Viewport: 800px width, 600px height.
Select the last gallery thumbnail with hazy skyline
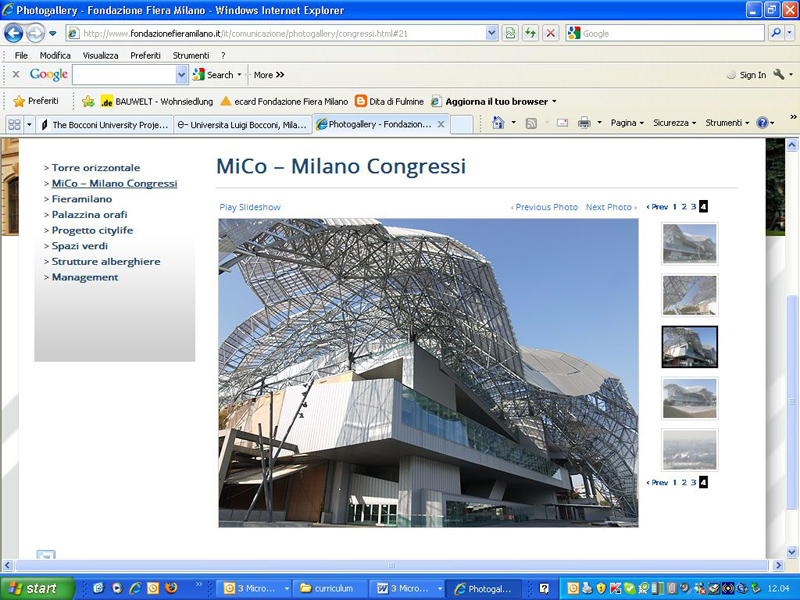click(x=690, y=449)
